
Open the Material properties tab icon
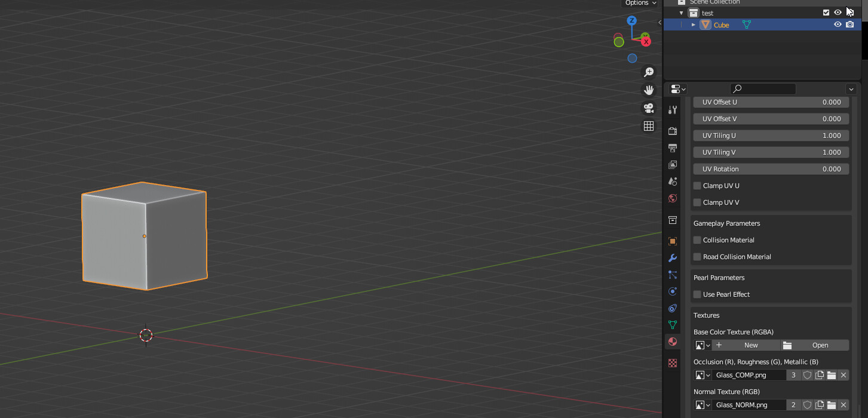[x=673, y=342]
